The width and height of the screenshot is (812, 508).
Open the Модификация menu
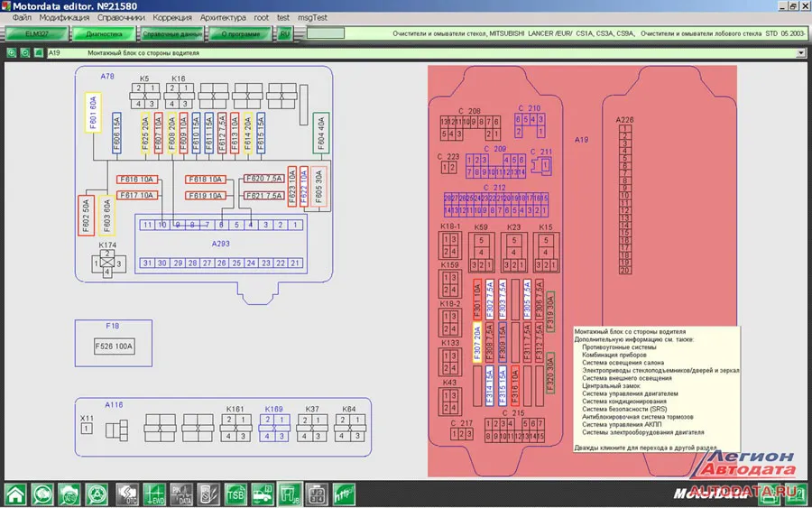[64, 18]
